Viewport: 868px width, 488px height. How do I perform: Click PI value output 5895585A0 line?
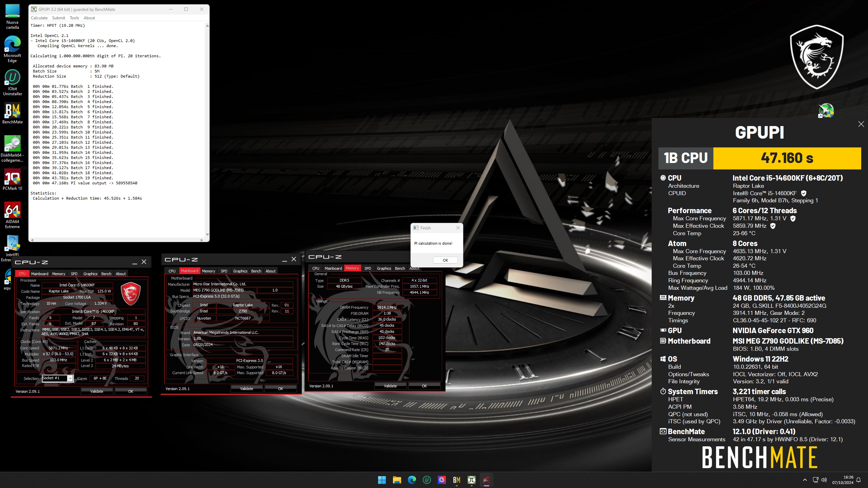pyautogui.click(x=85, y=183)
